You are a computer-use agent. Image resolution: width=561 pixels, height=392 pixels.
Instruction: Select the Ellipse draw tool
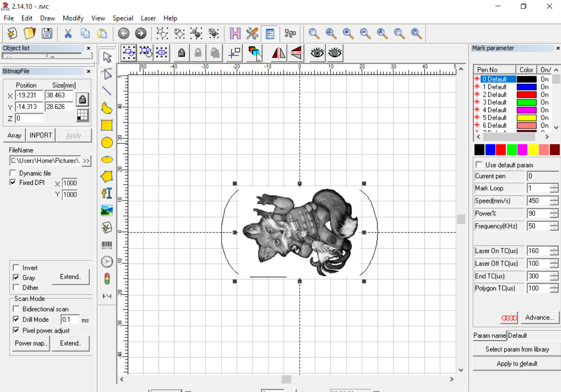(107, 159)
